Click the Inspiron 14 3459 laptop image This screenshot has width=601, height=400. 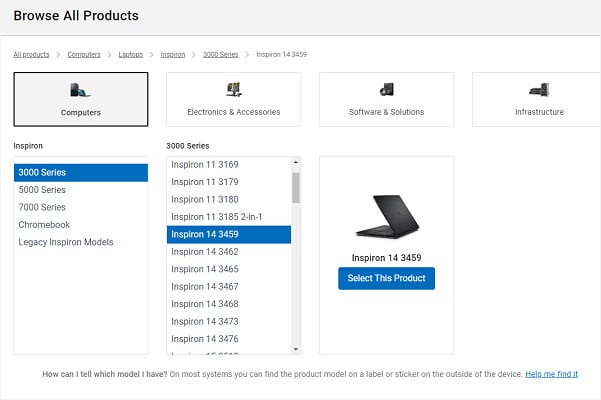click(387, 216)
